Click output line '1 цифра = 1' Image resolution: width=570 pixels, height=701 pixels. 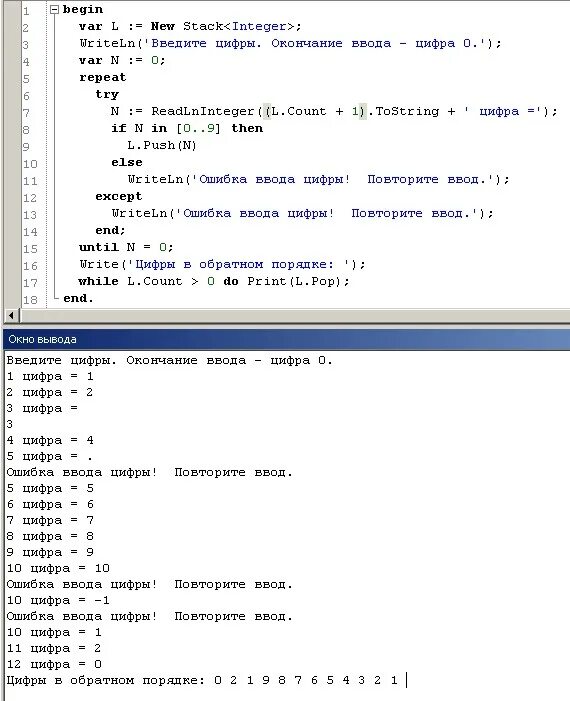coord(50,376)
